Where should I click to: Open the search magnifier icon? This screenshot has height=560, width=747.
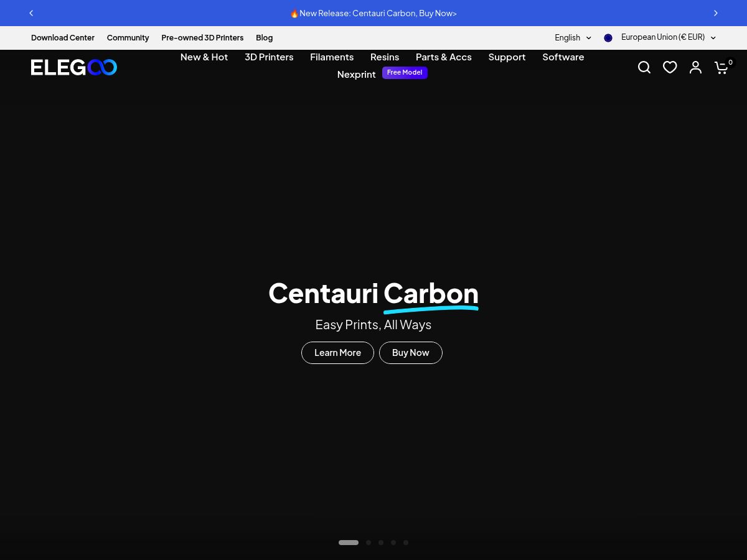pos(644,67)
